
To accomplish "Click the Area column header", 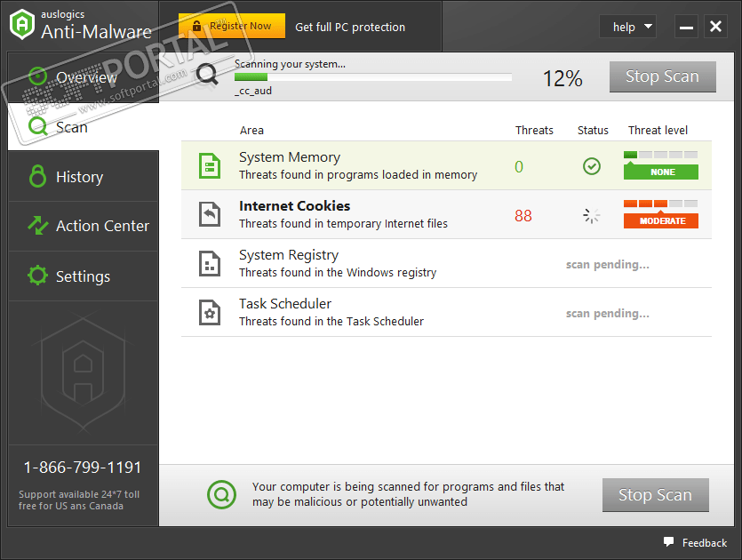I will (251, 130).
